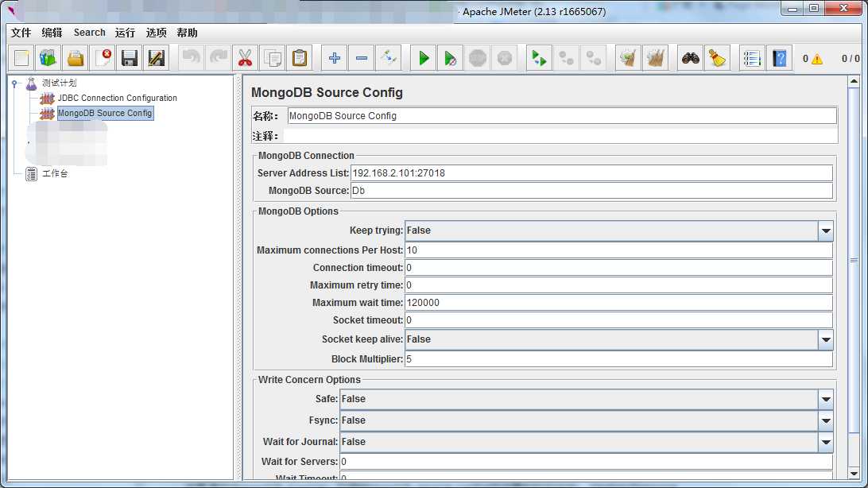Click the warning triangle error indicator
868x488 pixels.
[817, 59]
